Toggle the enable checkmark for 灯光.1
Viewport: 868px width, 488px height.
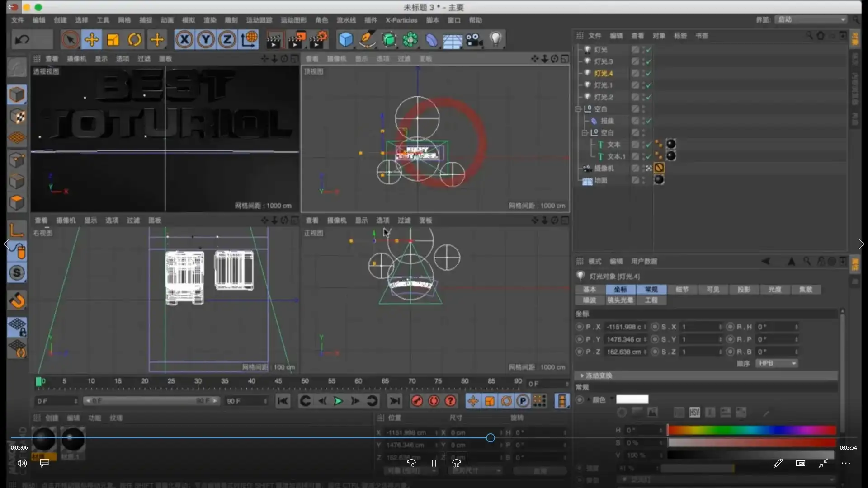(x=649, y=85)
